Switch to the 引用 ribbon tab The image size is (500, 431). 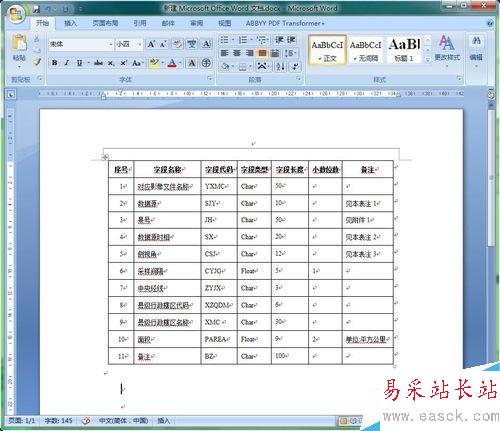[x=140, y=23]
